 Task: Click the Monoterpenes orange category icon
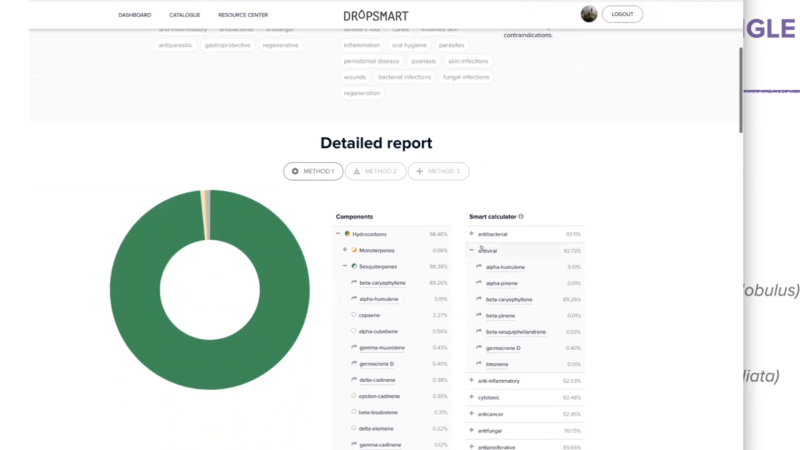[354, 250]
